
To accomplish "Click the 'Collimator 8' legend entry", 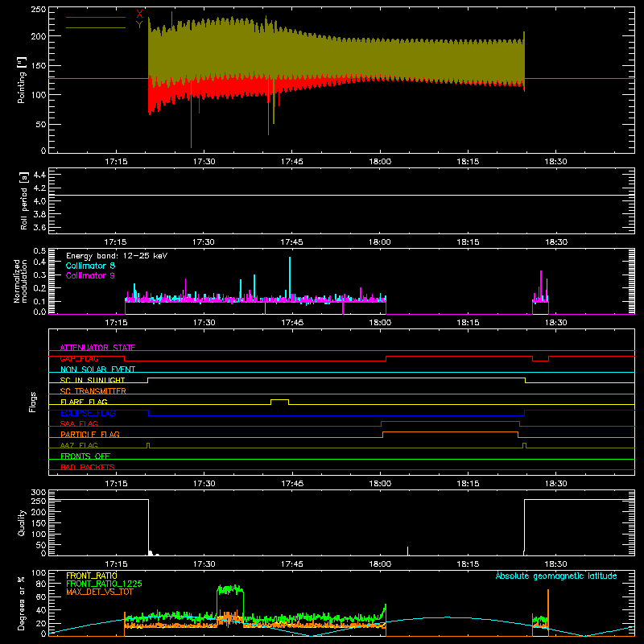I will pos(90,266).
